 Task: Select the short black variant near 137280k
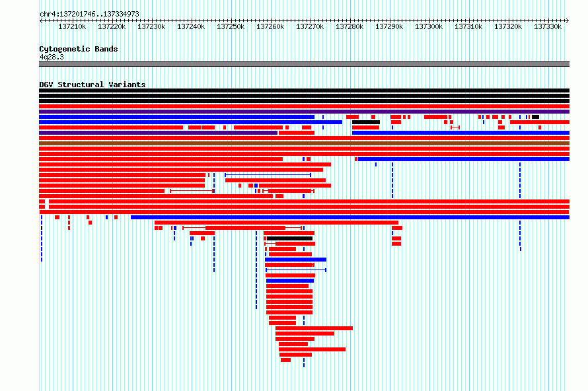(366, 122)
